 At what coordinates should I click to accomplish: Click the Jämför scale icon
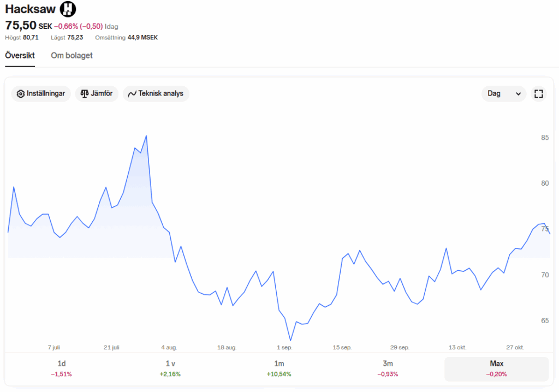85,94
